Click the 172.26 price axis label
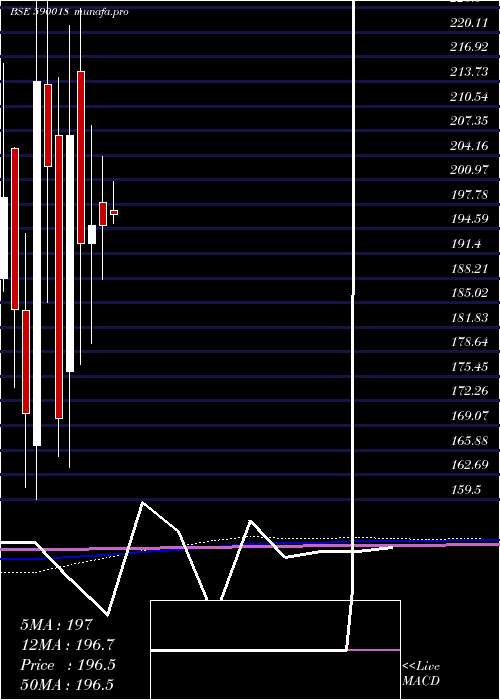The height and width of the screenshot is (700, 500). (x=469, y=391)
